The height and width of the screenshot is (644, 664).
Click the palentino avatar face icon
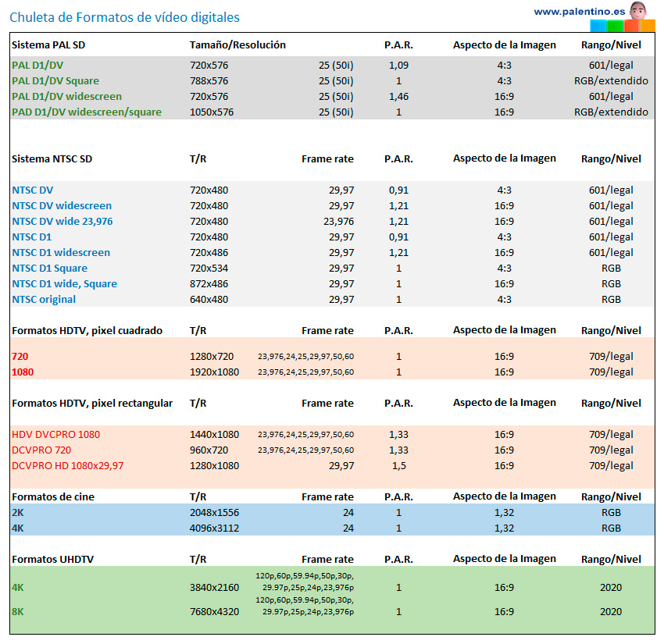click(637, 10)
